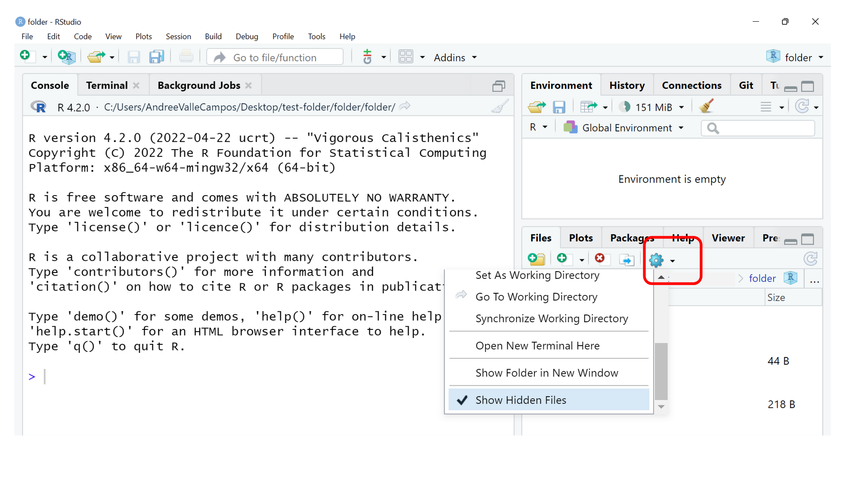The height and width of the screenshot is (488, 868).
Task: Switch to the Console tab
Action: (x=50, y=85)
